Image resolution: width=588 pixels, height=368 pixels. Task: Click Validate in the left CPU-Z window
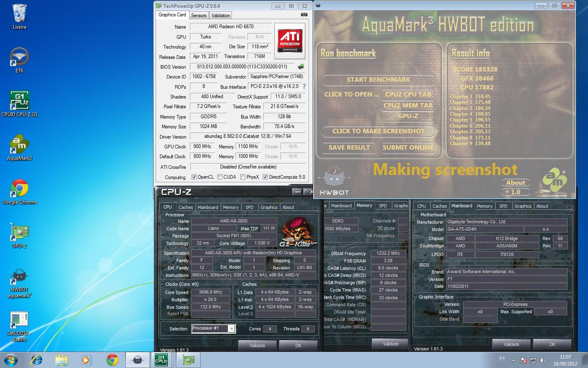point(257,346)
